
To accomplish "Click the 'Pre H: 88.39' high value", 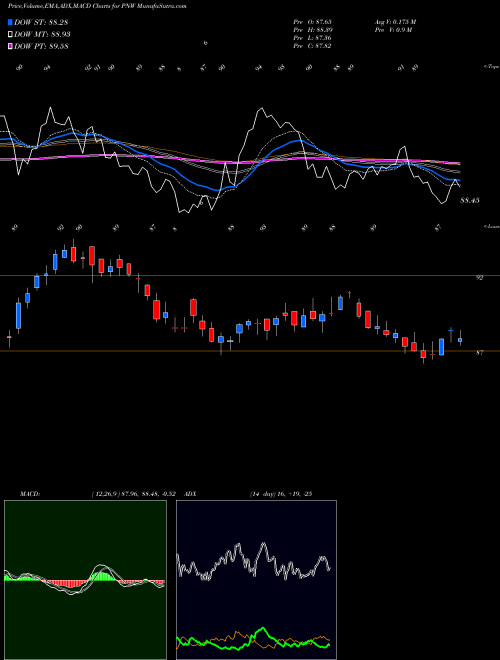I will [313, 30].
